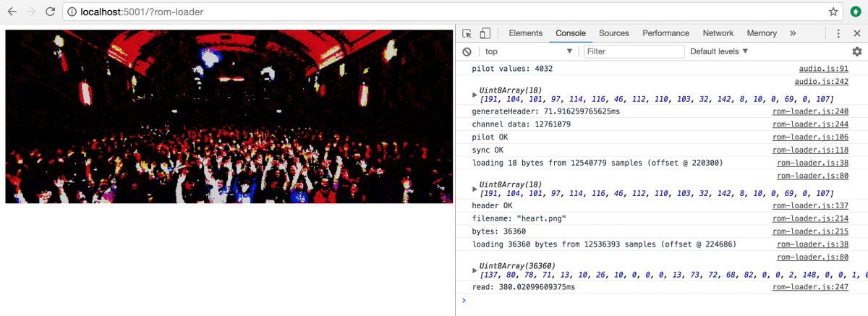This screenshot has width=868, height=316.
Task: Open Default levels dropdown
Action: (x=719, y=52)
